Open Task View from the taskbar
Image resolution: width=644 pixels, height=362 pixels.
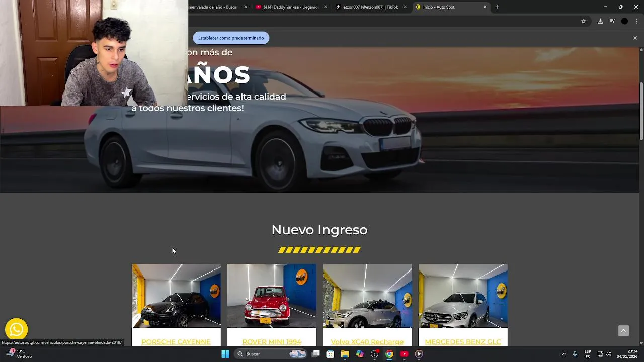click(315, 354)
